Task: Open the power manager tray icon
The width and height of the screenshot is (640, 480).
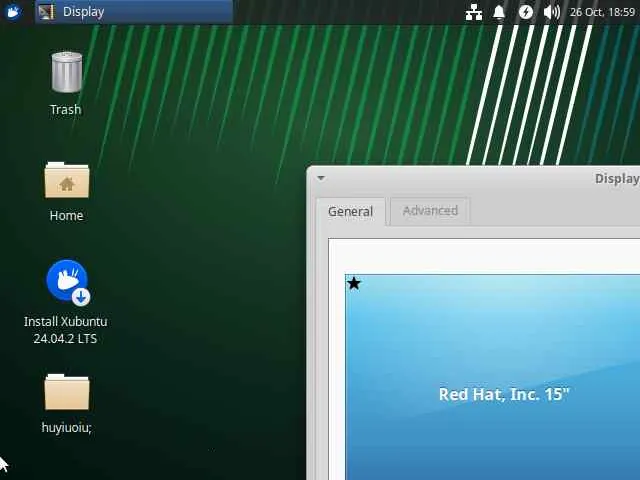Action: click(x=526, y=12)
